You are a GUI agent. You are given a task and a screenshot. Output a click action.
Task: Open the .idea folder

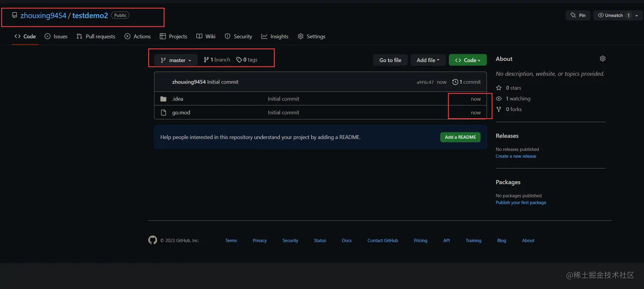tap(178, 99)
